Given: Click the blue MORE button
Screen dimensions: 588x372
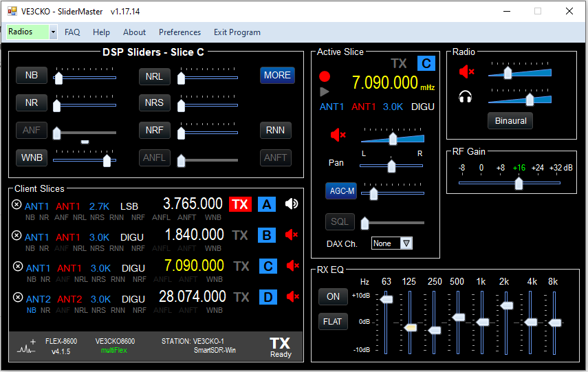Looking at the screenshot, I should click(x=278, y=75).
